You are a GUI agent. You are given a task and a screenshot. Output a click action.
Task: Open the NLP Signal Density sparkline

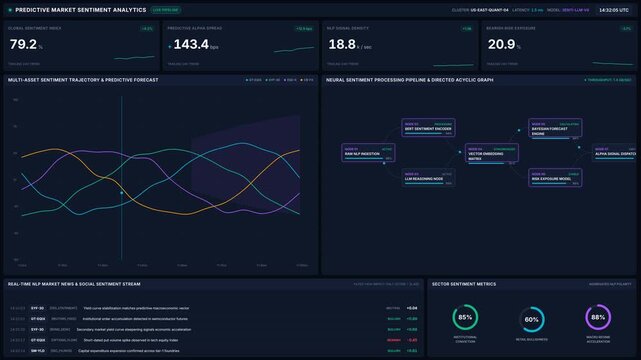(x=453, y=65)
